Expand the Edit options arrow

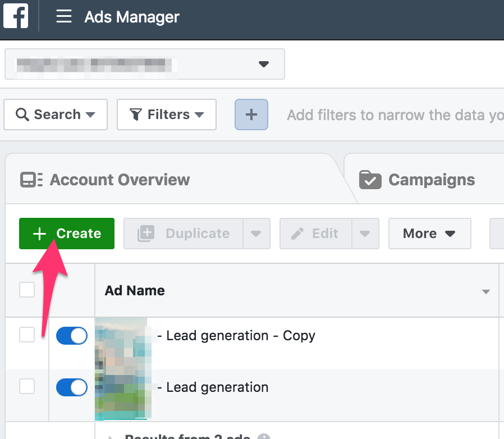pyautogui.click(x=365, y=234)
